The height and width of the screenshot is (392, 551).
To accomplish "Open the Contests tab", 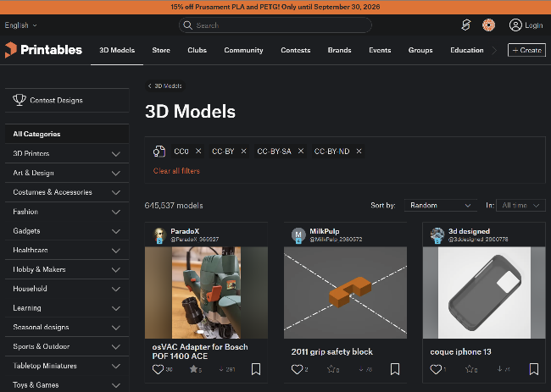I will tap(296, 50).
